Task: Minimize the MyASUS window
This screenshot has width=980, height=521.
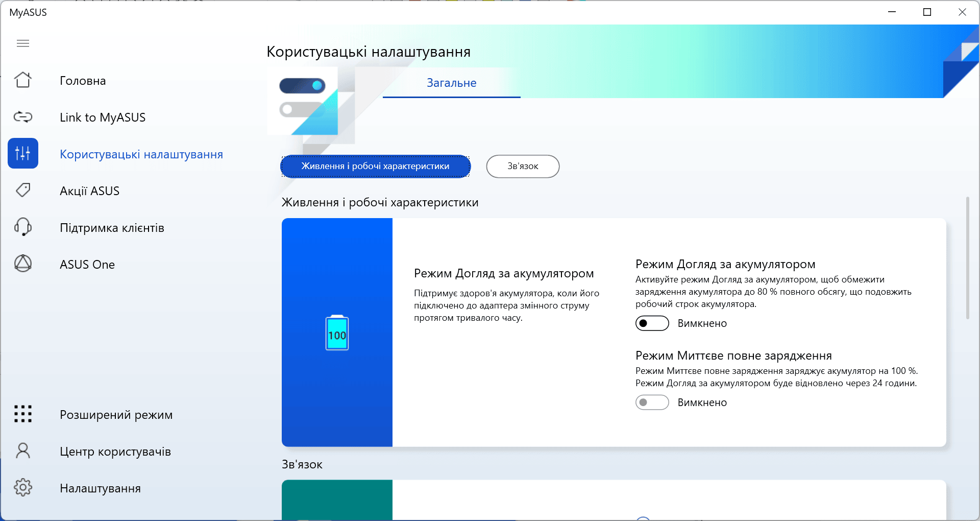Action: point(892,12)
